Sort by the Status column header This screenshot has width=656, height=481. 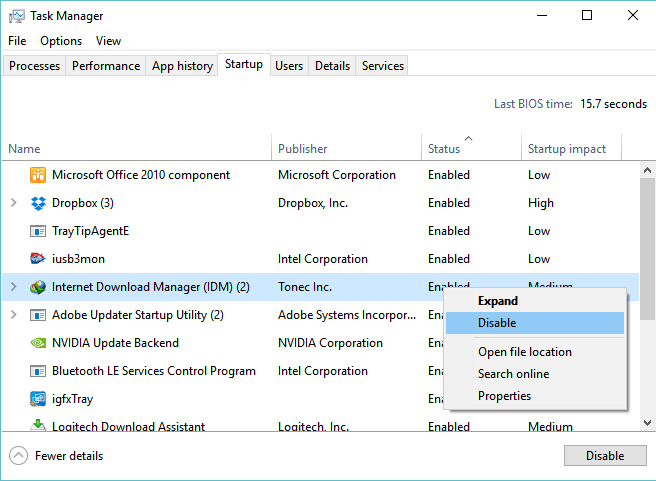472,147
